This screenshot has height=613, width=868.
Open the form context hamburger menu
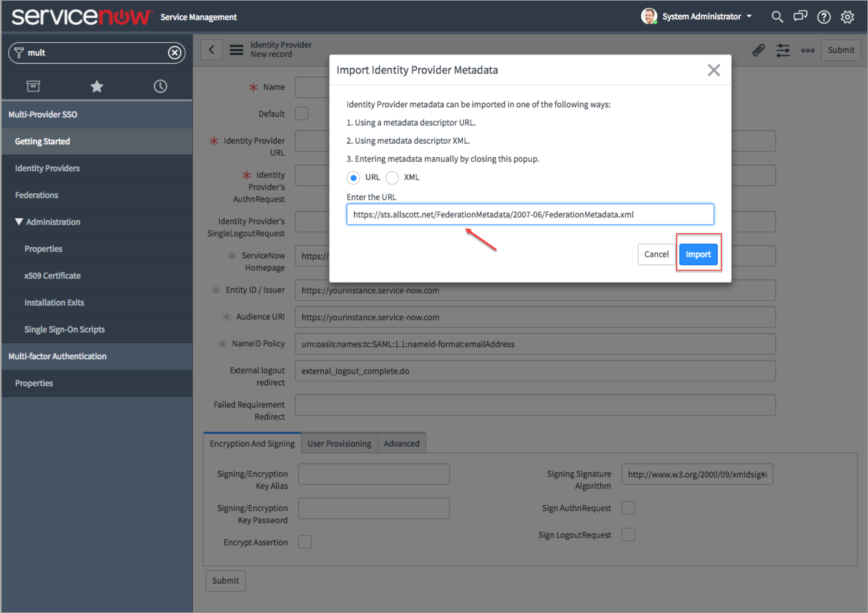coord(236,50)
